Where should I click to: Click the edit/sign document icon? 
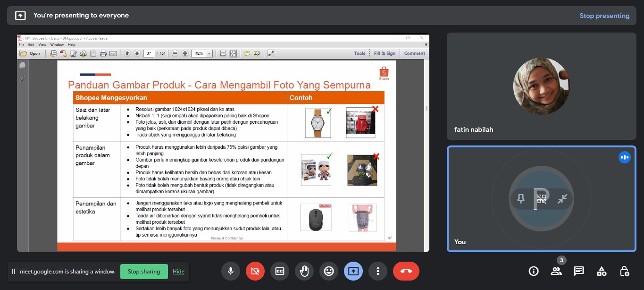click(73, 53)
